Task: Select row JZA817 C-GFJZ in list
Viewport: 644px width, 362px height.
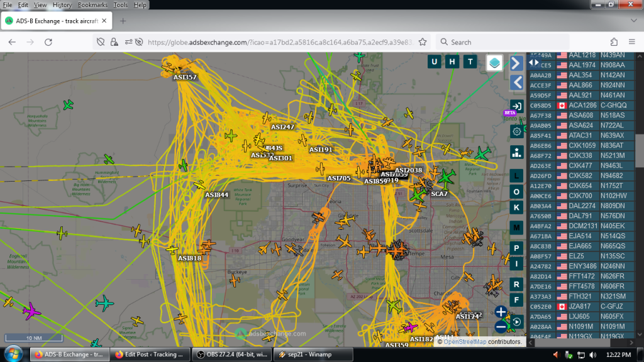Action: pos(581,306)
